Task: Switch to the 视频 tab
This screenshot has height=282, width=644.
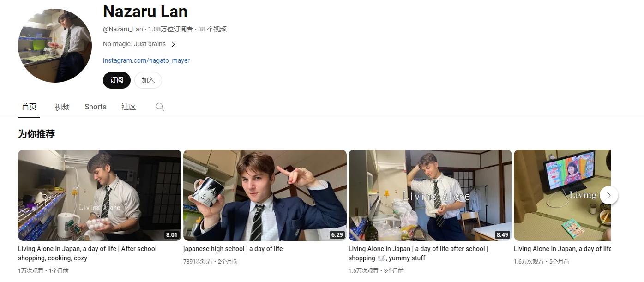Action: coord(62,107)
